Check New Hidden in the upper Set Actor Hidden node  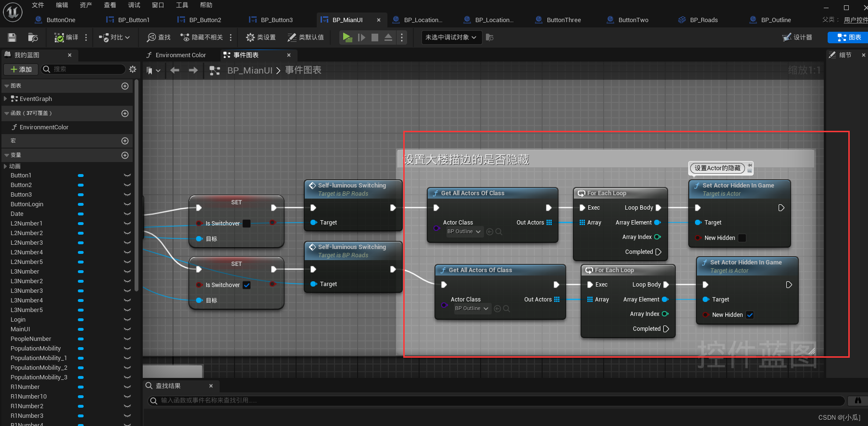click(x=742, y=238)
